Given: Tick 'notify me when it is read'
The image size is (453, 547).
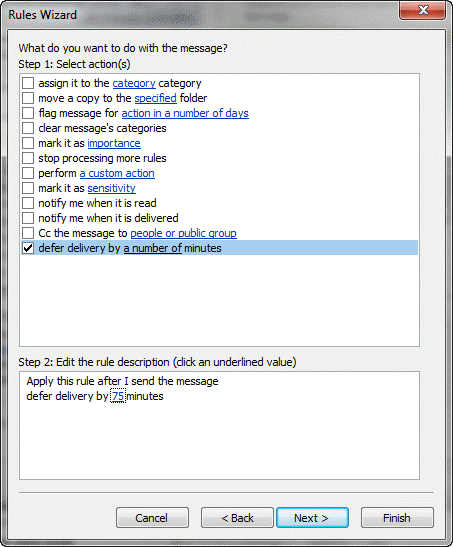Looking at the screenshot, I should 28,203.
